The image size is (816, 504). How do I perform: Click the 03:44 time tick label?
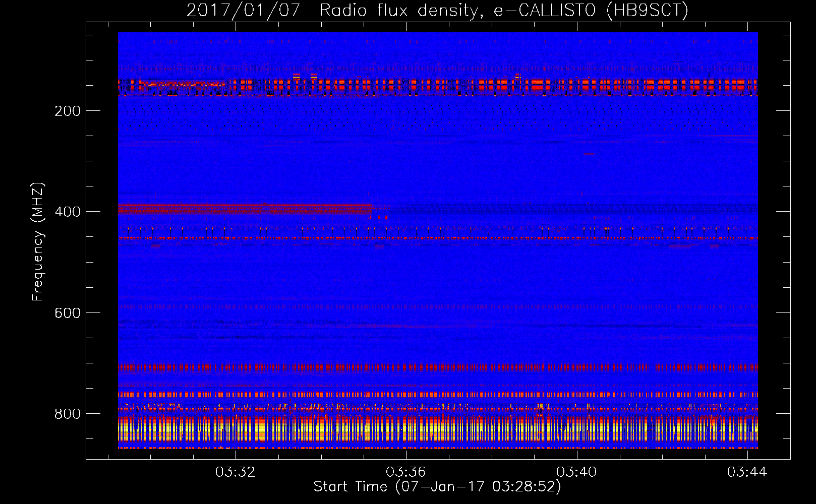click(747, 472)
